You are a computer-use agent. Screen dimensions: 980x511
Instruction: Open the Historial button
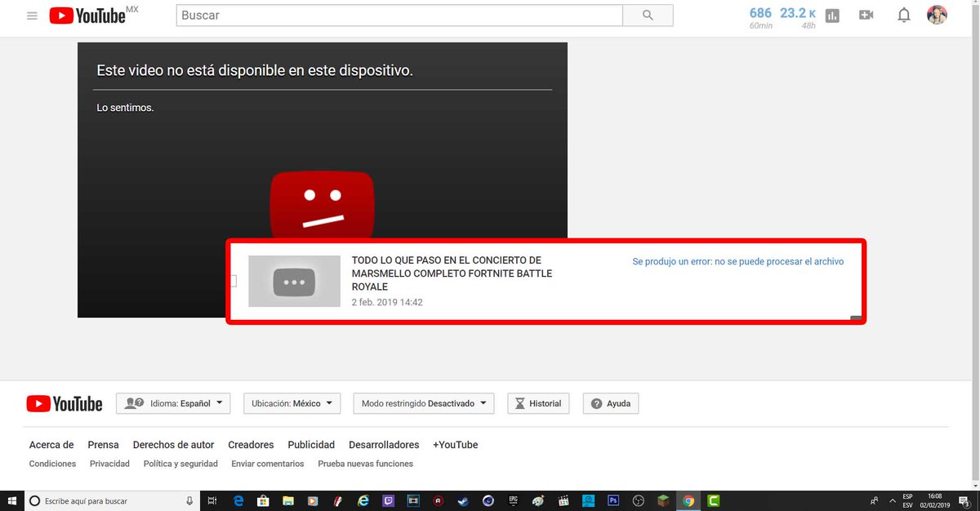538,403
